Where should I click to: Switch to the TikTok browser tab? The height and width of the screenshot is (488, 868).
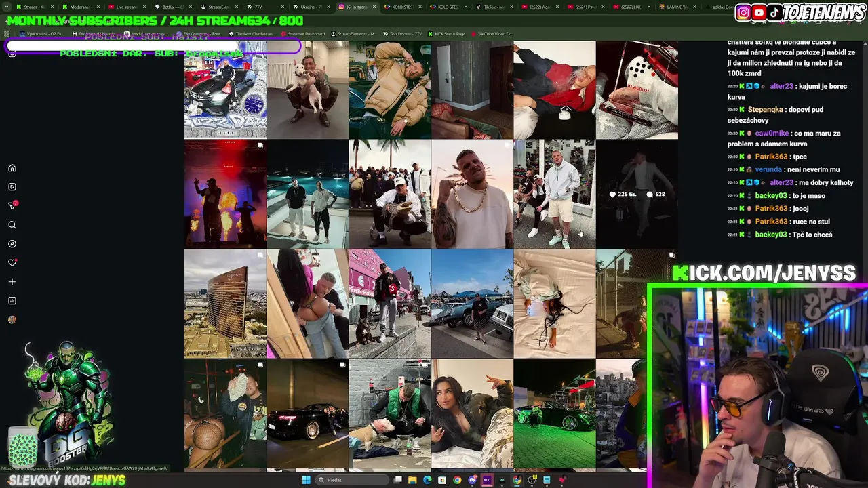point(494,7)
